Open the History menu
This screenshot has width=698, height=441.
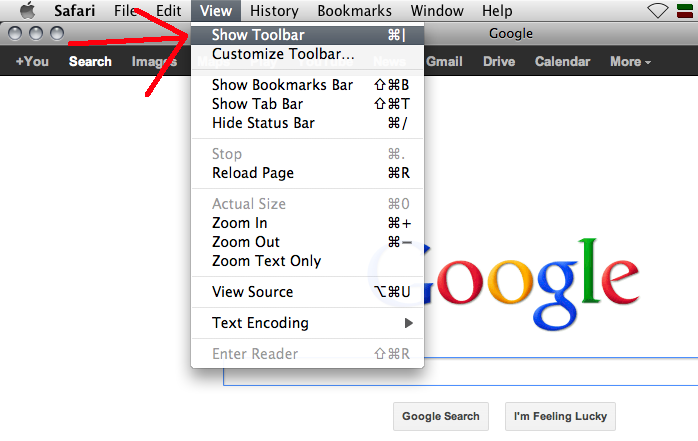point(274,11)
